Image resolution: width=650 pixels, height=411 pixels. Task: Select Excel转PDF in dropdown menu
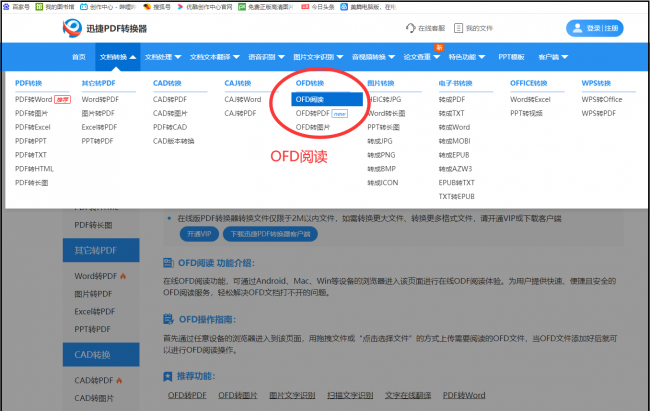tap(99, 127)
